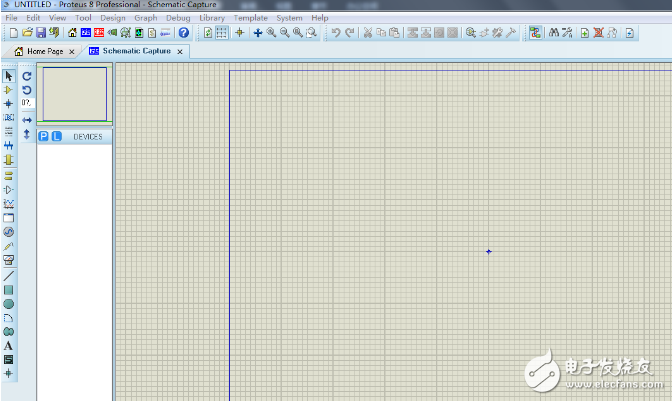672x401 pixels.
Task: Close the Schematic Capture tab
Action: (180, 51)
